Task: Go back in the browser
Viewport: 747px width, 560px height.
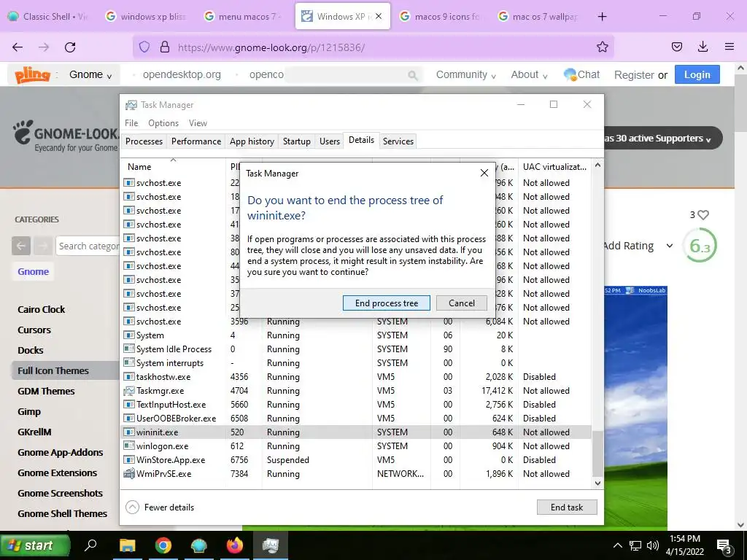Action: click(x=18, y=47)
